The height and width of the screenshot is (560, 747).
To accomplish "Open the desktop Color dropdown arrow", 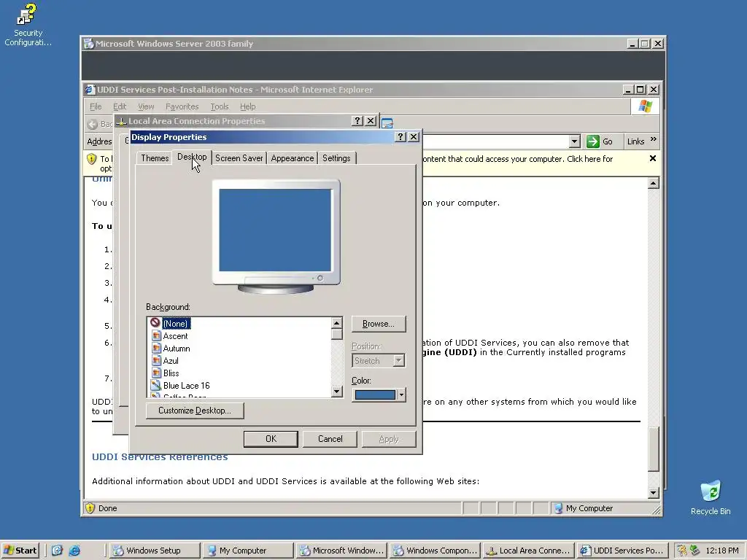I will (402, 394).
